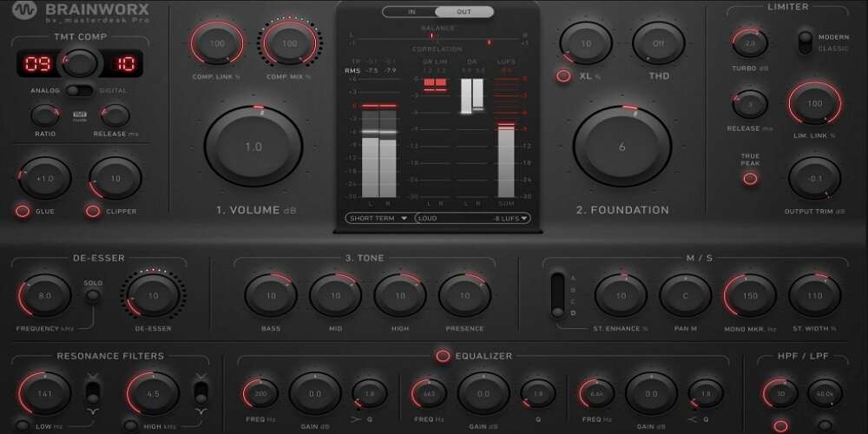
Task: Toggle the resonance filter LOW Hz button
Action: [23, 425]
